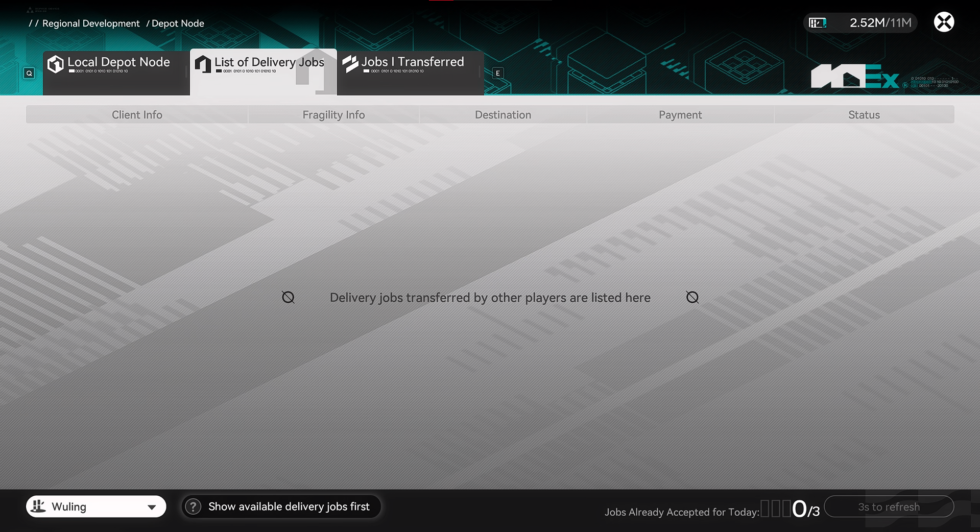
Task: Click the E next-tab key icon
Action: click(497, 73)
